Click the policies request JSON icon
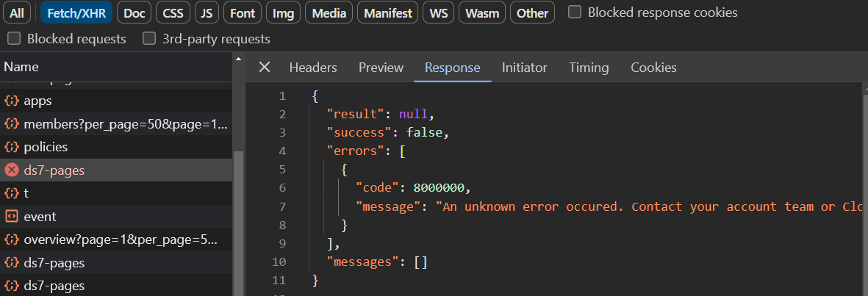Screen dimensions: 868x296 [12, 147]
